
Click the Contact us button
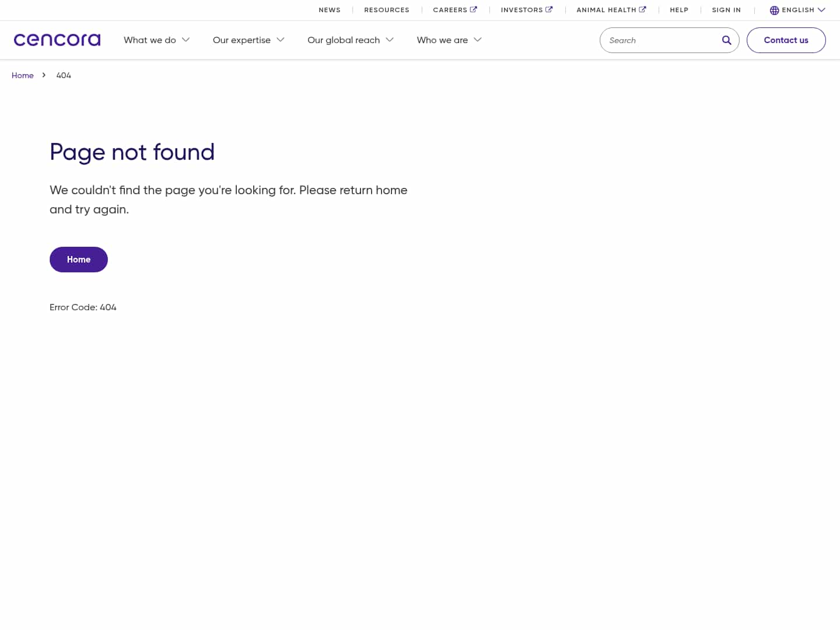[x=786, y=40]
